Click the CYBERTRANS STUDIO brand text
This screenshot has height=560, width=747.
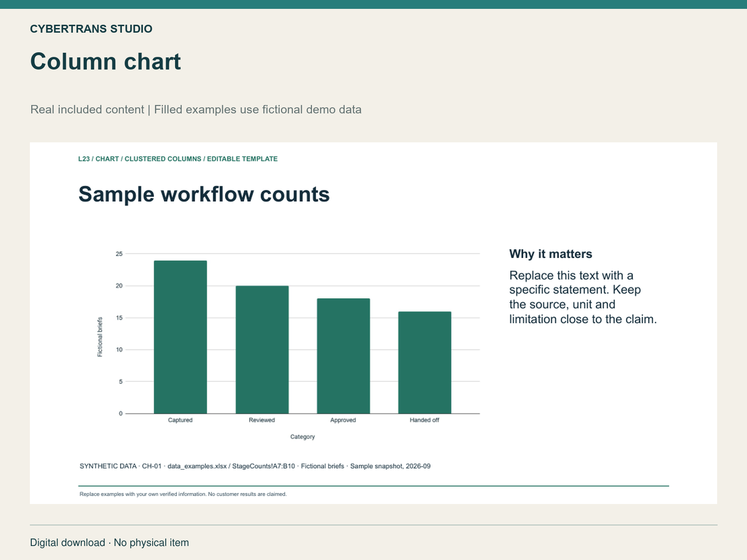(91, 29)
